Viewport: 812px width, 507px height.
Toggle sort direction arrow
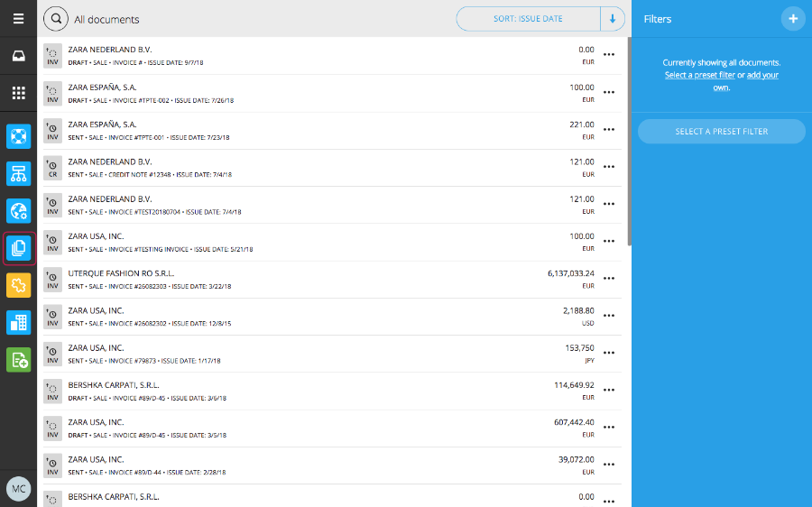click(613, 19)
